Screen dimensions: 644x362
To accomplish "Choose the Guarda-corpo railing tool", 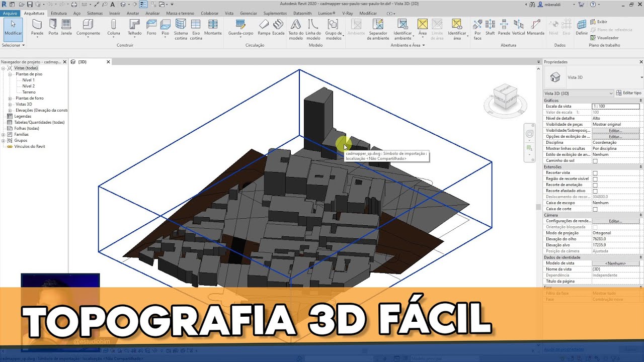I will [240, 28].
